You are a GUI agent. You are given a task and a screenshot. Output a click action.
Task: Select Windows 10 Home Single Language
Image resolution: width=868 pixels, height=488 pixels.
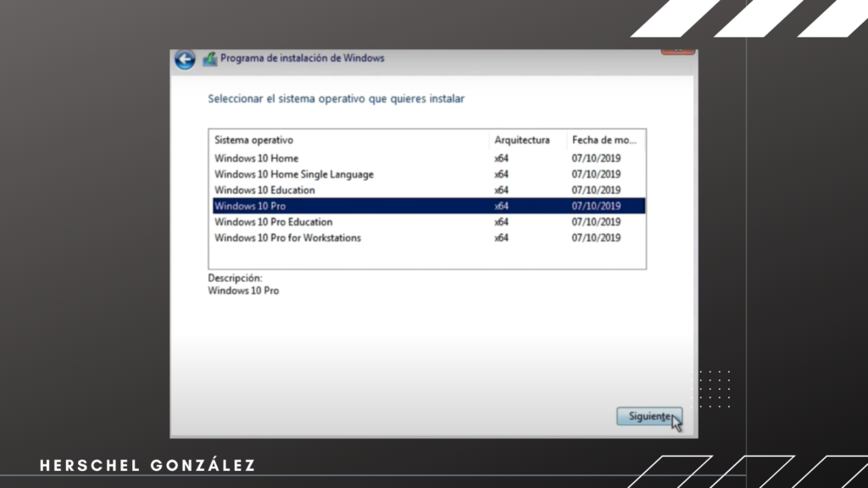[429, 175]
